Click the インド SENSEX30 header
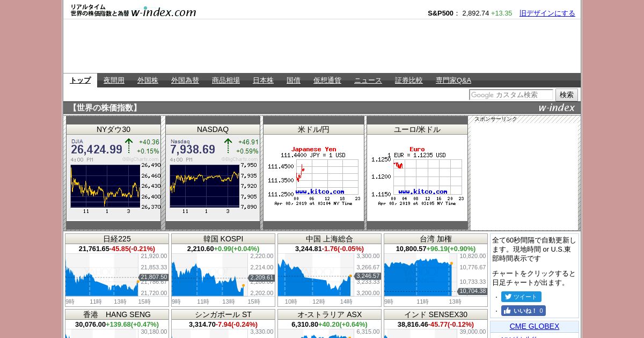 point(436,314)
